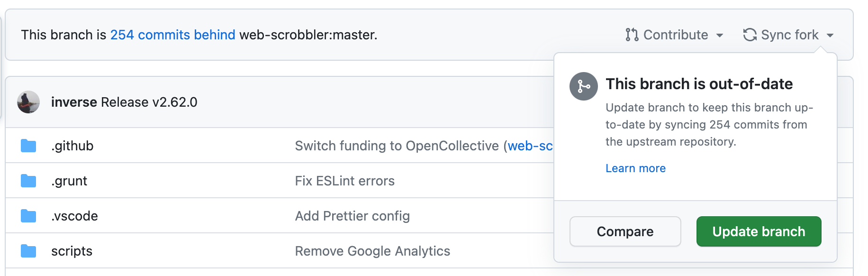Open the Fix ESLint errors commit

[344, 181]
